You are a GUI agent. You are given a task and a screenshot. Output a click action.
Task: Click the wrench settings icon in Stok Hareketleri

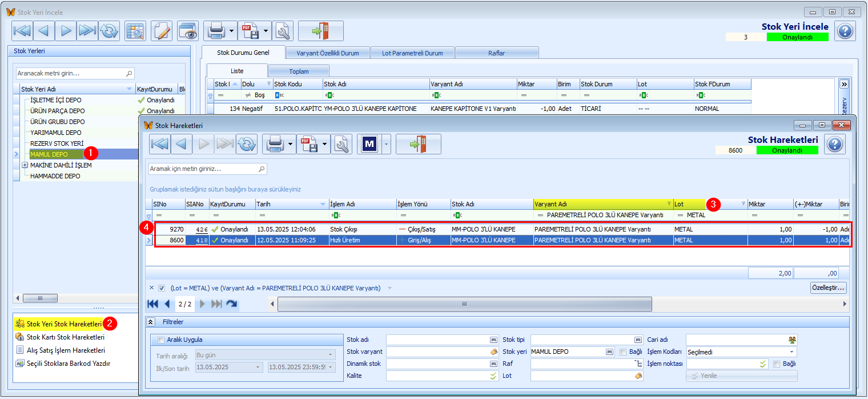(x=341, y=144)
